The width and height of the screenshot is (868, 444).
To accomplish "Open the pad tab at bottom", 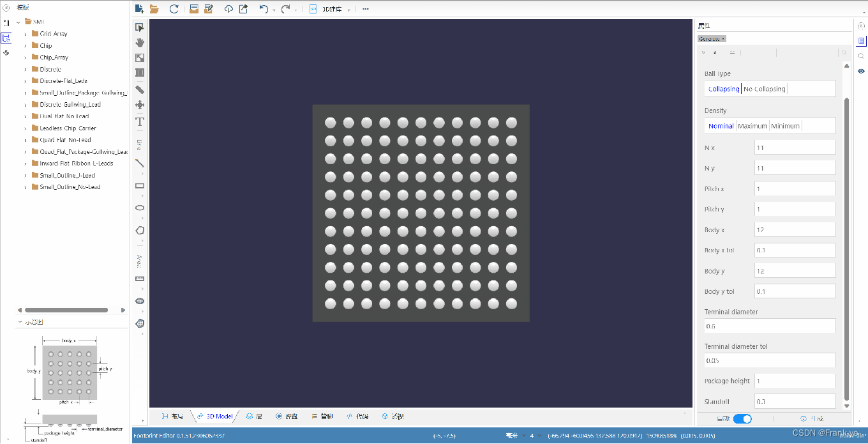I will 287,416.
